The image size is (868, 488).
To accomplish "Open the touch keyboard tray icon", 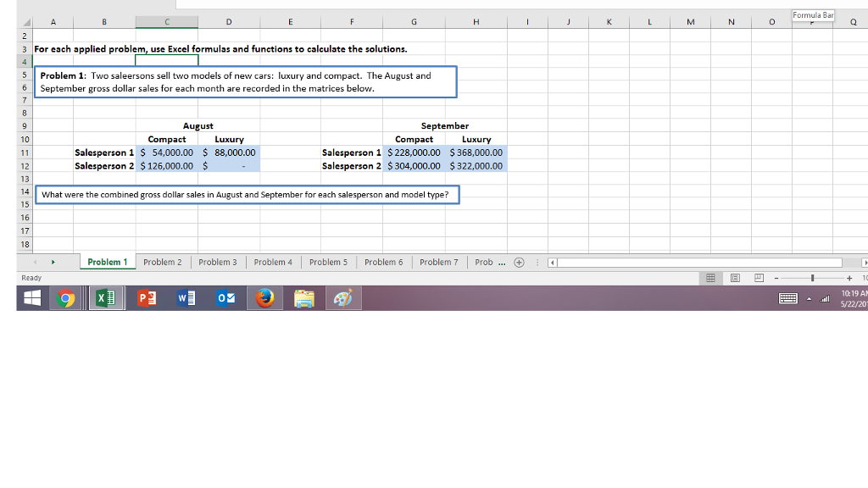I will click(x=787, y=299).
